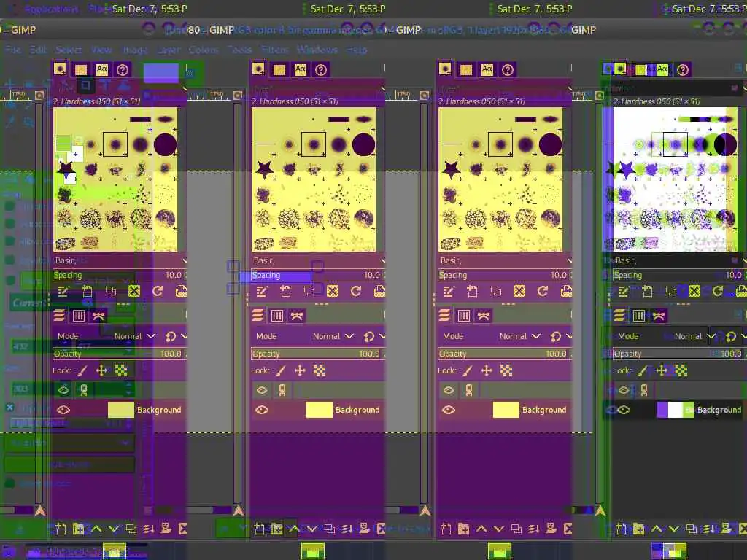Click Delete brush icon in the white-brush-grid panel
Image resolution: width=747 pixels, height=560 pixels.
pyautogui.click(x=694, y=291)
